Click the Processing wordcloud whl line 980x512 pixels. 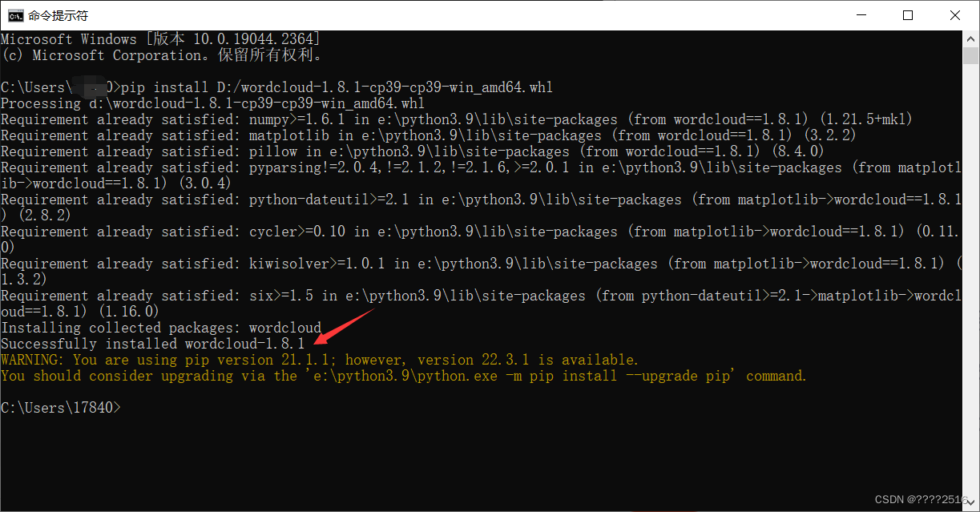click(212, 103)
